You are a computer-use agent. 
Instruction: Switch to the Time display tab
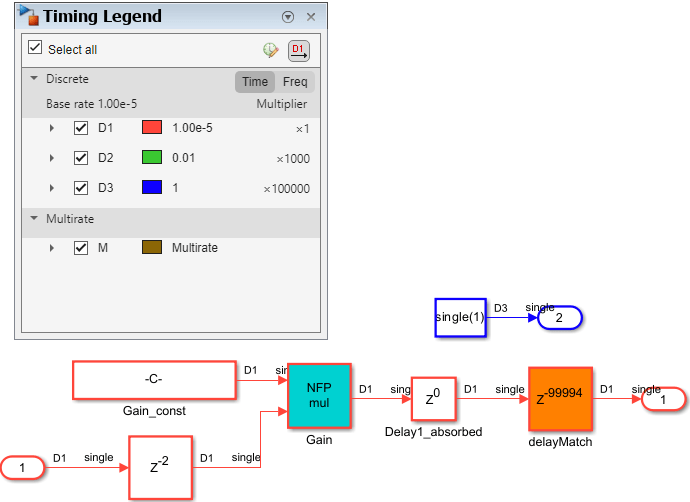[x=255, y=82]
